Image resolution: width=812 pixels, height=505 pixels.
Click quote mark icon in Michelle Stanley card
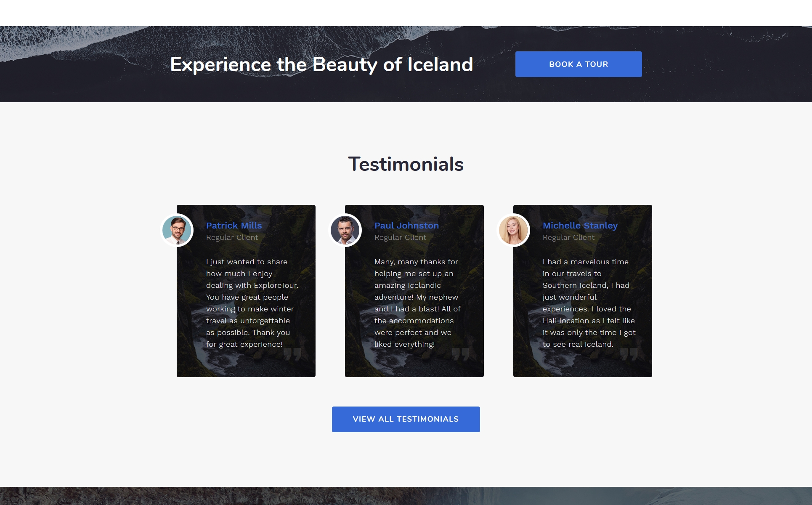[629, 354]
